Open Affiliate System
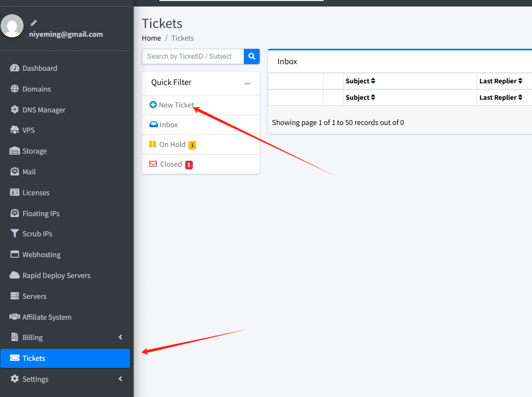532x397 pixels. [65, 316]
